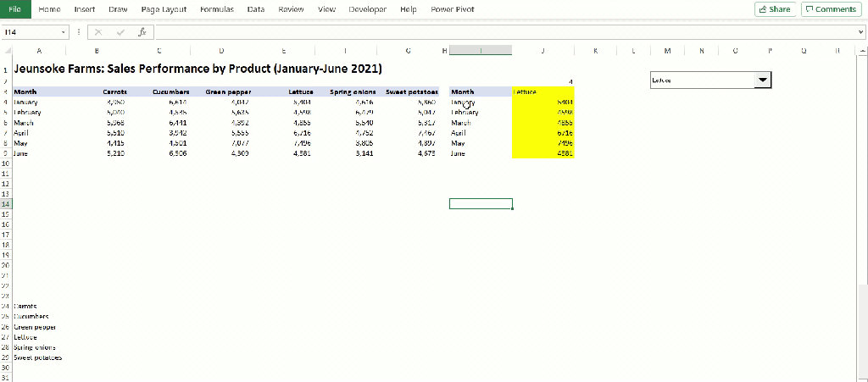Click the Insert Function fx icon

pyautogui.click(x=142, y=32)
